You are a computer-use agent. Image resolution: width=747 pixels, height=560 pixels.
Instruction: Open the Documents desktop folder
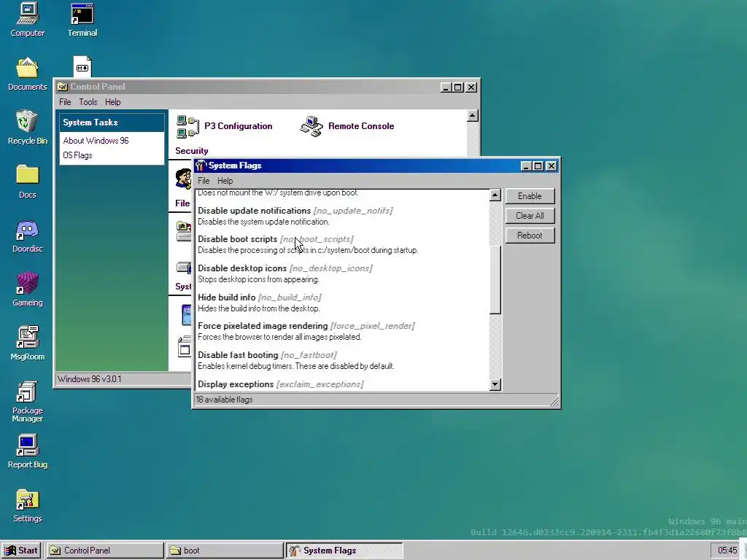[x=27, y=74]
